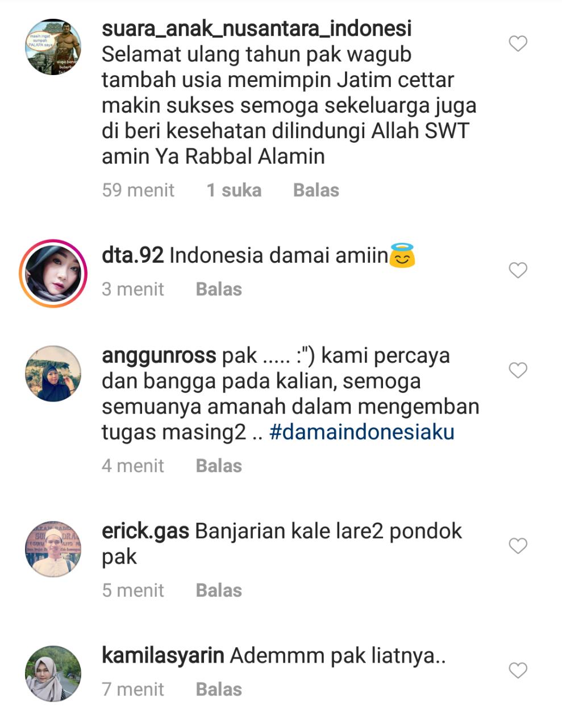Tap erick.gas avatar
The height and width of the screenshot is (728, 562).
53,549
